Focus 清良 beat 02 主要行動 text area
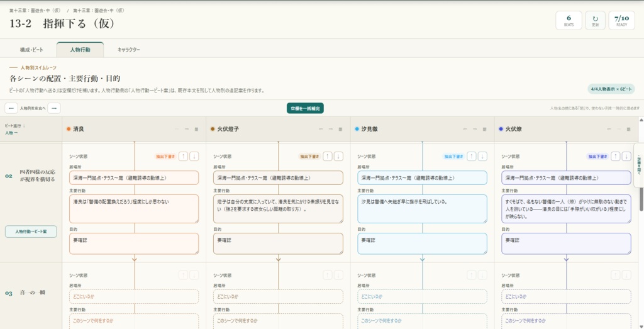644x329 pixels. click(134, 209)
